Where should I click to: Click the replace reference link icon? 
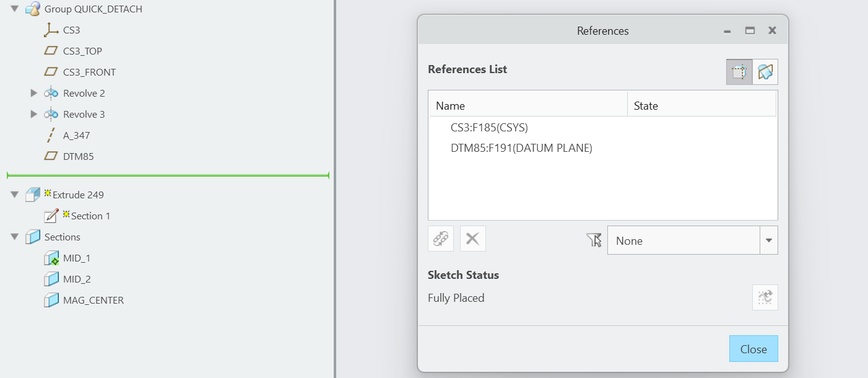(x=440, y=238)
